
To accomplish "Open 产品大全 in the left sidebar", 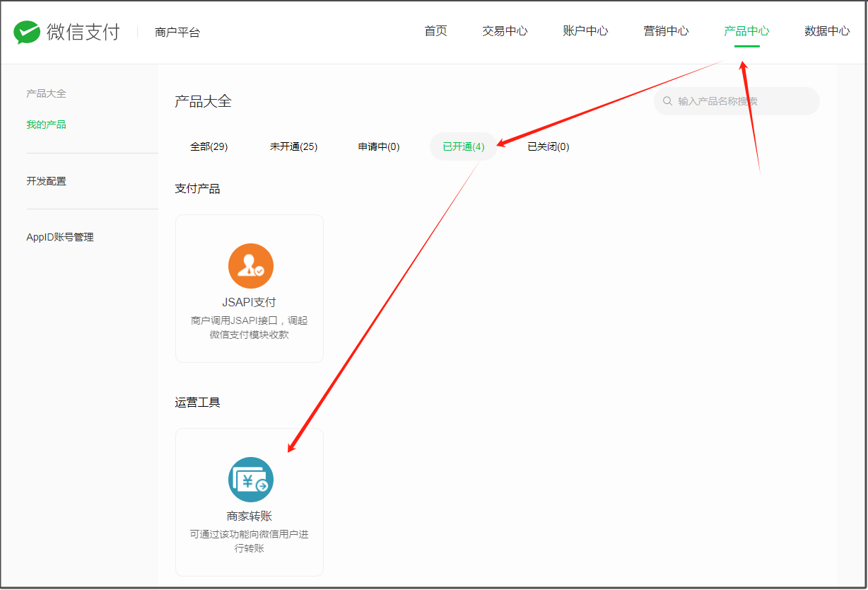I will click(46, 93).
